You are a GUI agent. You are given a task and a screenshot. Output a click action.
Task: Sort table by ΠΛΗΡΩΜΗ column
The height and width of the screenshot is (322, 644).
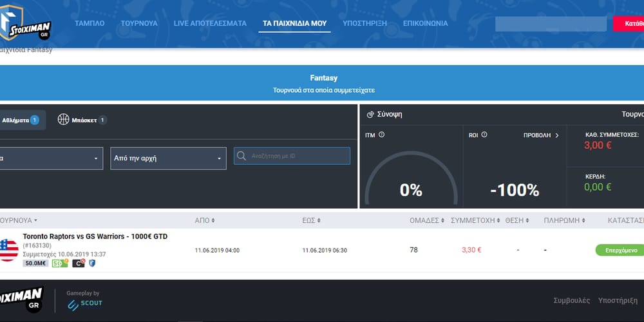click(x=564, y=220)
